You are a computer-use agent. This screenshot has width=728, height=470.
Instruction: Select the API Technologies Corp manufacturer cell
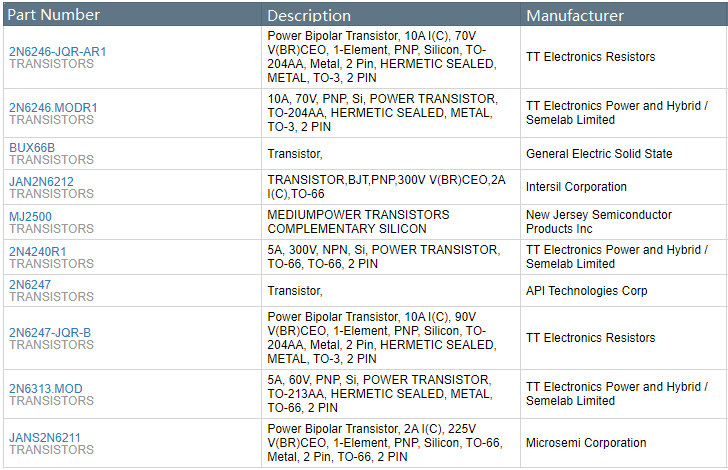tap(586, 291)
